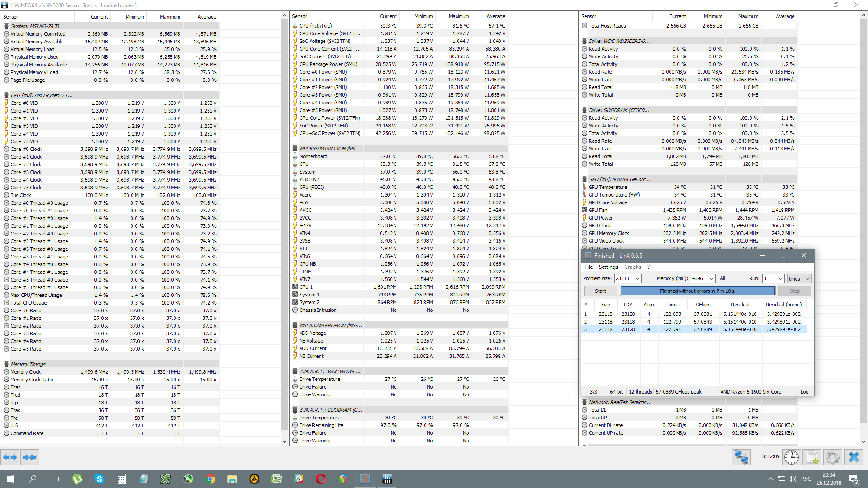Click the All memory link
This screenshot has width=868, height=488.
point(722,278)
